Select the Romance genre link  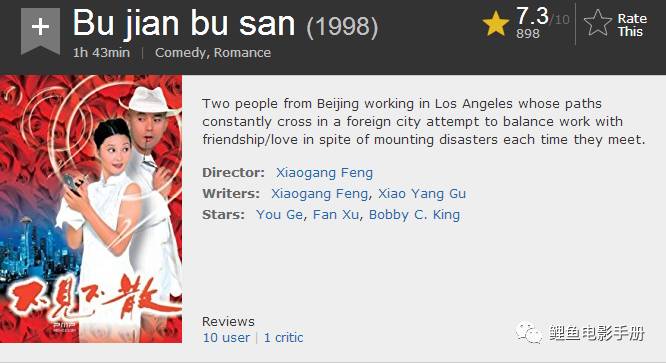(242, 53)
